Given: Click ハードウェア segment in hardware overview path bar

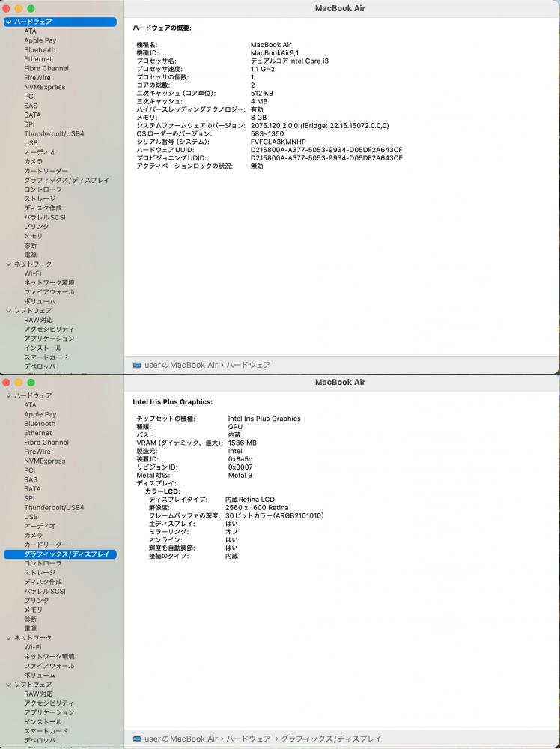Looking at the screenshot, I should tap(249, 365).
